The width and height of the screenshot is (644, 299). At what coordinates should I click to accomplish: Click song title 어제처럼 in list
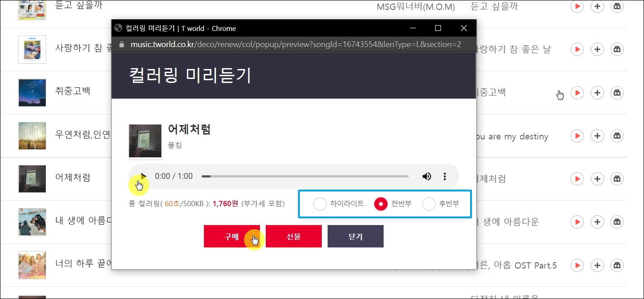pyautogui.click(x=73, y=177)
